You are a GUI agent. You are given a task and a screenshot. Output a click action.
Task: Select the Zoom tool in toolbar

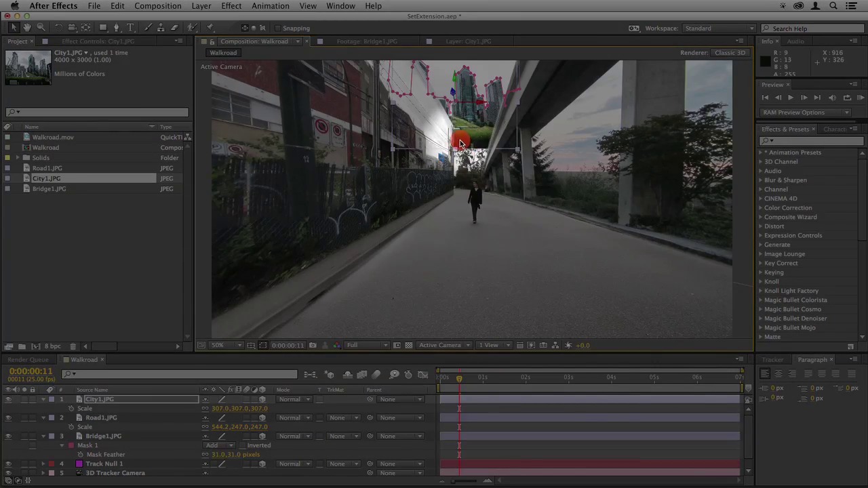point(41,28)
